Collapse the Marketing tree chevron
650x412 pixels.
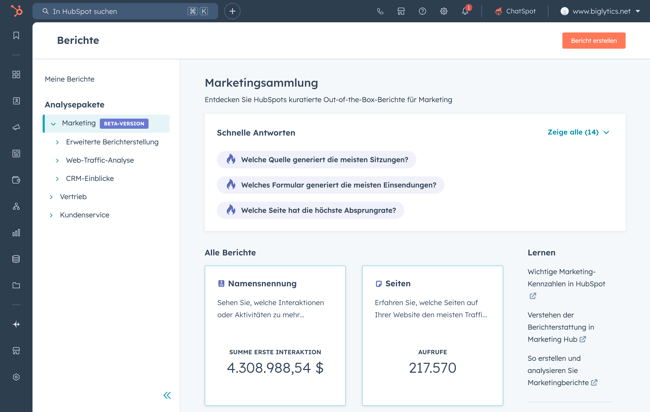(x=53, y=124)
